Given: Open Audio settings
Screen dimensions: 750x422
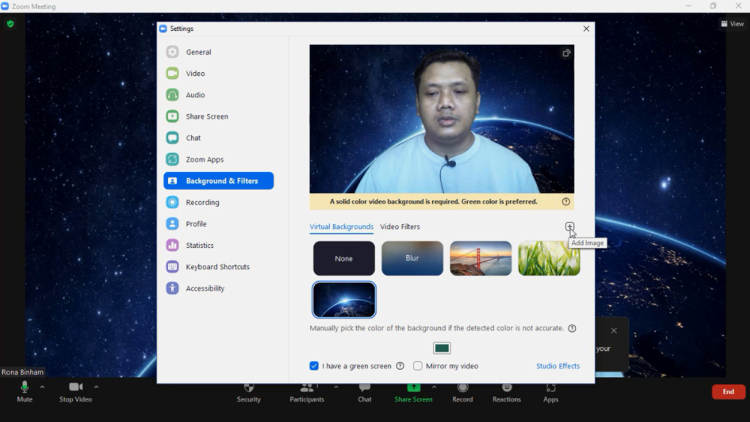Looking at the screenshot, I should (219, 95).
